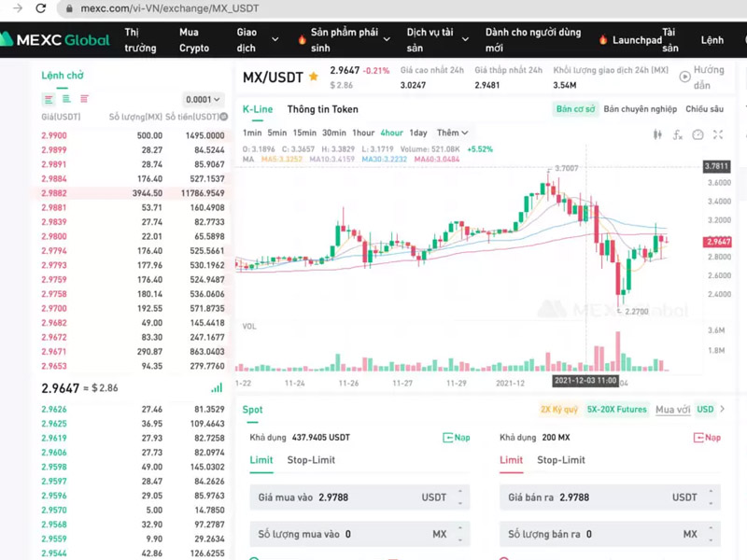Click the sell order at price 2.9900
747x560 pixels.
tap(133, 135)
